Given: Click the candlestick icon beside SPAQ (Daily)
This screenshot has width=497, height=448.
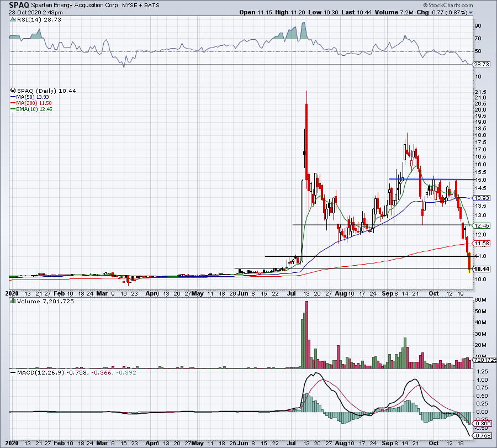Looking at the screenshot, I should pos(13,91).
